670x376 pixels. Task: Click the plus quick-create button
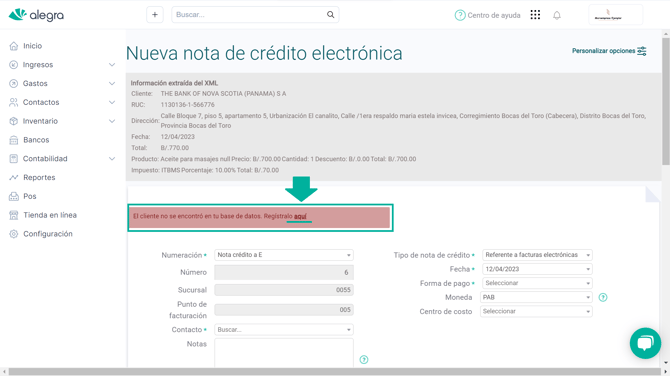tap(155, 15)
